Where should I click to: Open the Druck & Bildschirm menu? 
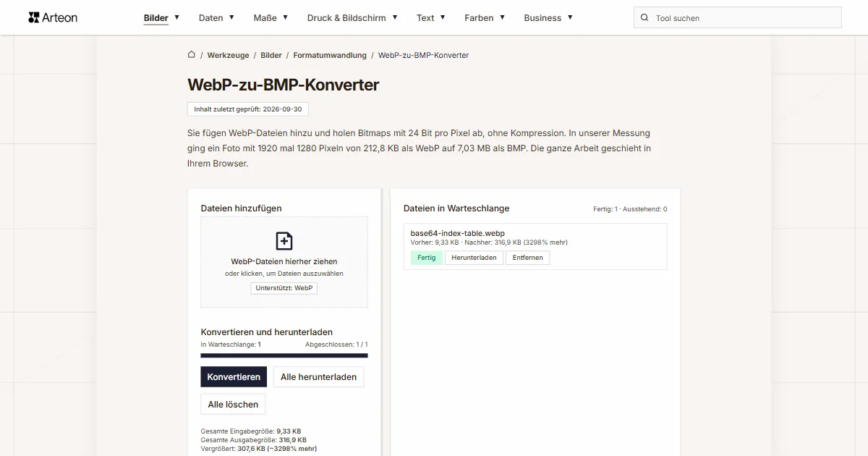coord(346,17)
